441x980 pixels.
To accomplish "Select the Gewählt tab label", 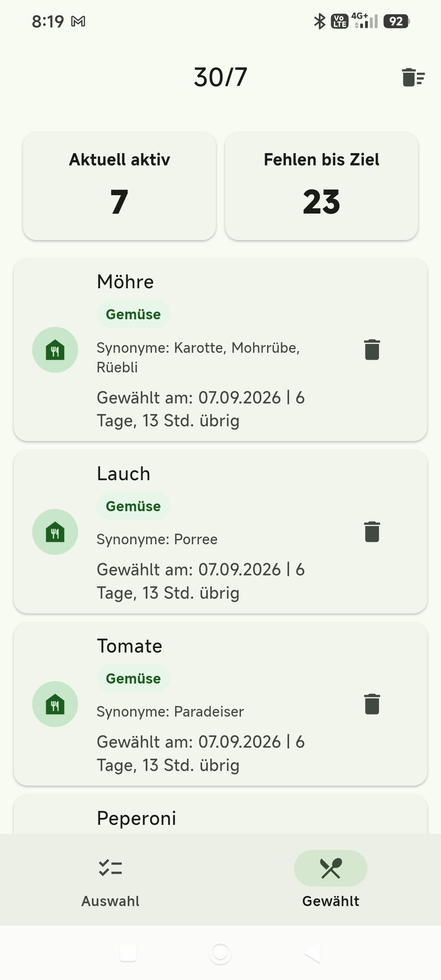I will pyautogui.click(x=331, y=901).
